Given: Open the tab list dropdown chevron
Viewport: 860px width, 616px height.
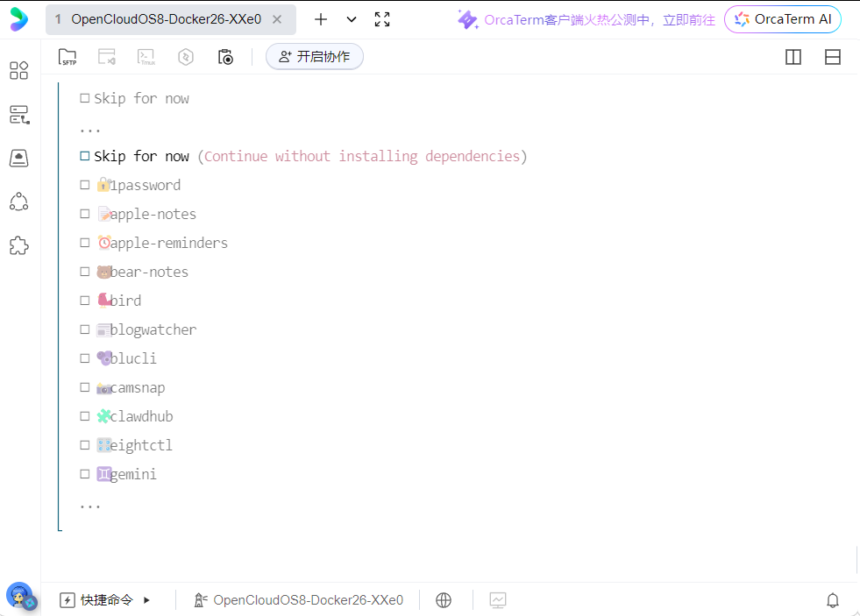Looking at the screenshot, I should tap(352, 20).
